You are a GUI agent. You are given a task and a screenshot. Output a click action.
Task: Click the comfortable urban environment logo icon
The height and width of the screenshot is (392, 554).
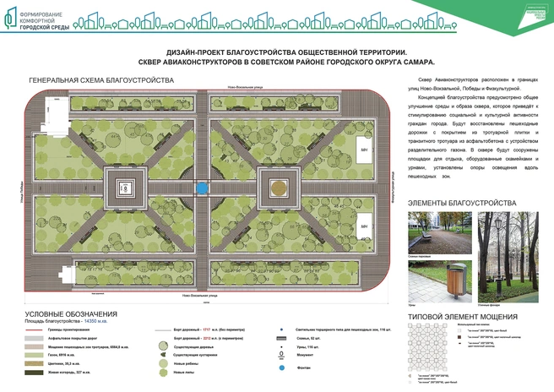(x=10, y=18)
